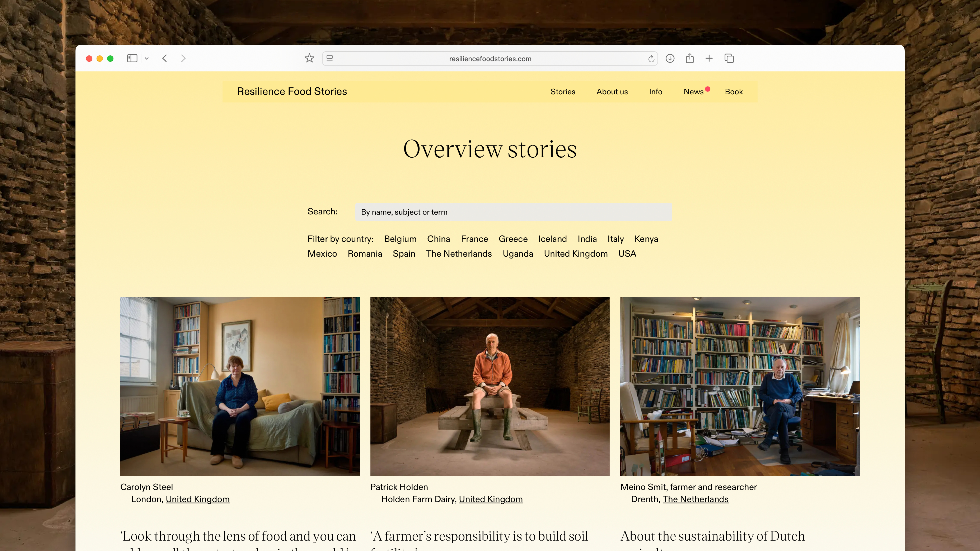Viewport: 980px width, 551px height.
Task: Show downloads using the download icon
Action: (670, 58)
